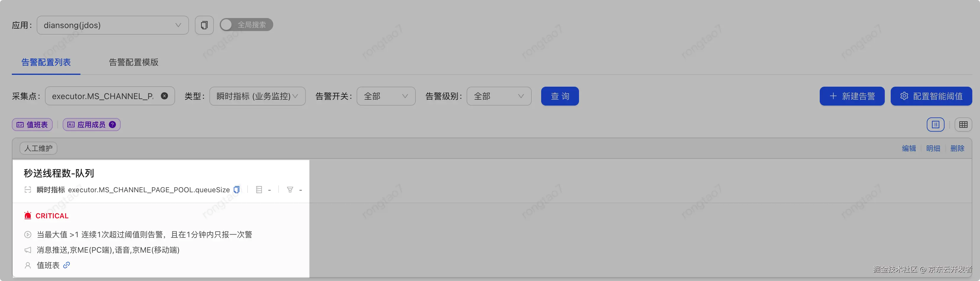Click the 采集点 executor.MS_CHANNEL_P text field
This screenshot has width=980, height=281.
click(x=103, y=96)
